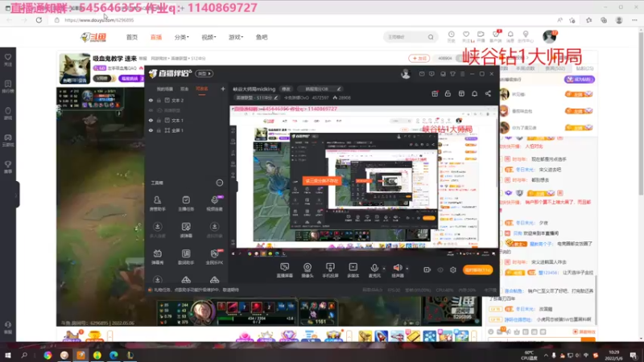Screen dimensions: 644x362
Task: Add a 手机投屏 phone mirroring source
Action: pos(330,270)
